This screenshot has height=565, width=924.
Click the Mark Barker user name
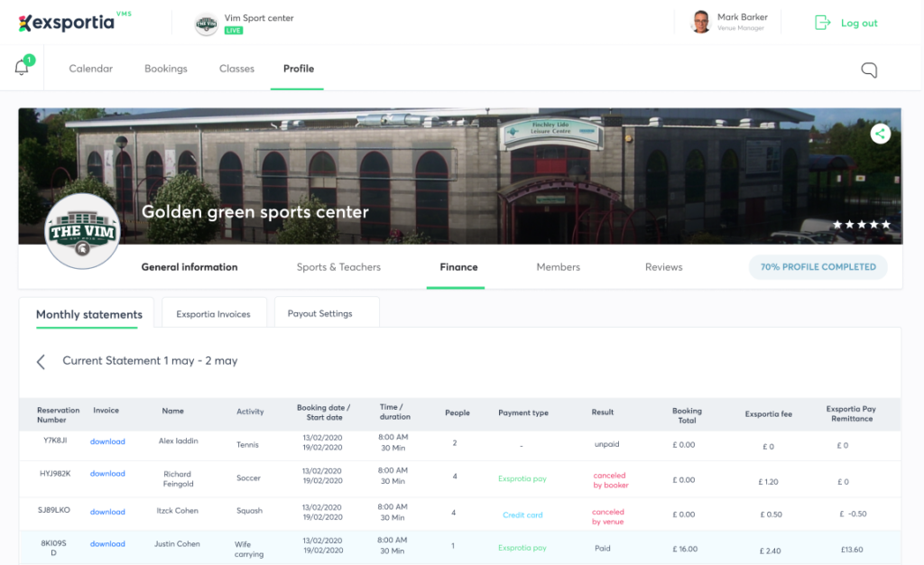[x=742, y=17]
